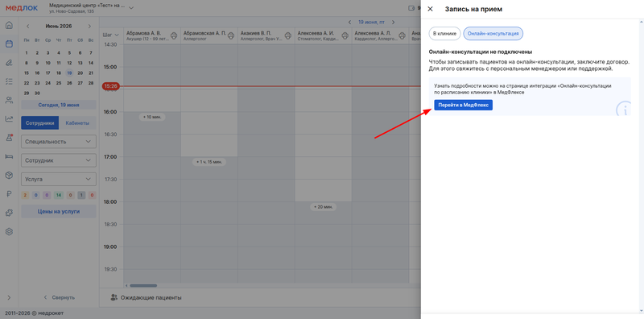Open the Ожидающие пациенты section
The width and height of the screenshot is (644, 319).
[146, 297]
